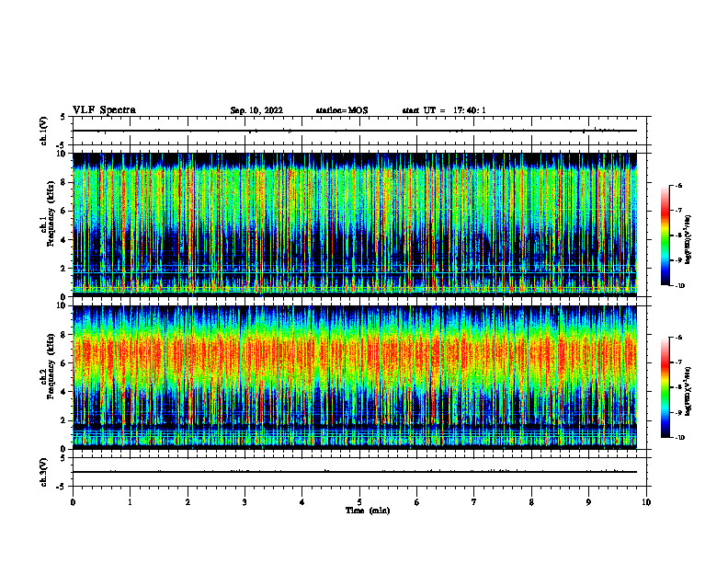Click the ch.2 spectrogram color bar
728x563 pixels.
[x=665, y=387]
